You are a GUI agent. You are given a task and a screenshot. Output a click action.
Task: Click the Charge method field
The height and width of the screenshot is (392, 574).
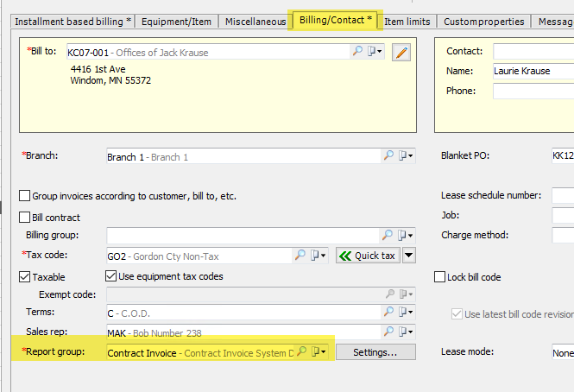[563, 235]
